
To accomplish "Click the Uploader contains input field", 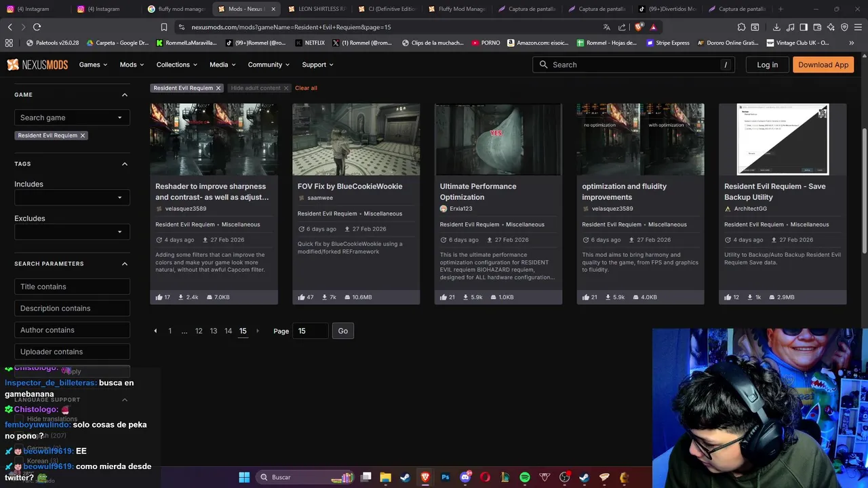I will coord(72,352).
